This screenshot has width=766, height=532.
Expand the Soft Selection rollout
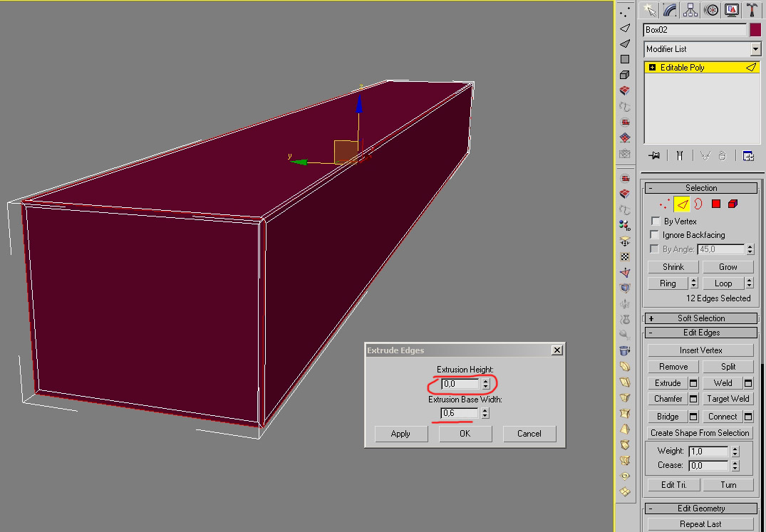pyautogui.click(x=700, y=318)
